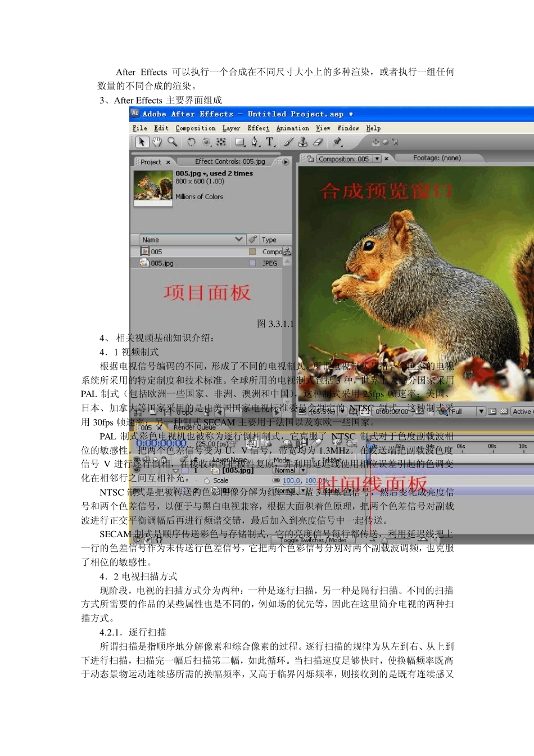Screen dimensions: 534x756
Task: Switch to the Render Queue tab
Action: point(194,427)
